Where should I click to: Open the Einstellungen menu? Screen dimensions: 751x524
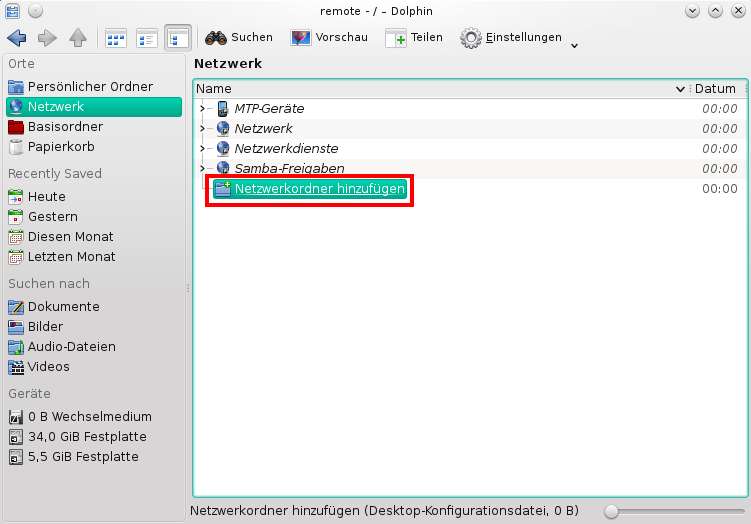pos(511,37)
